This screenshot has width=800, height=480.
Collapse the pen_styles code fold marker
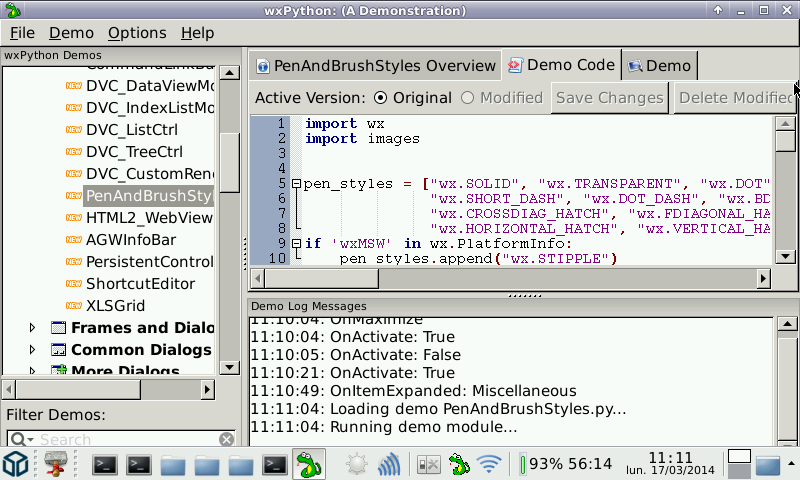296,184
